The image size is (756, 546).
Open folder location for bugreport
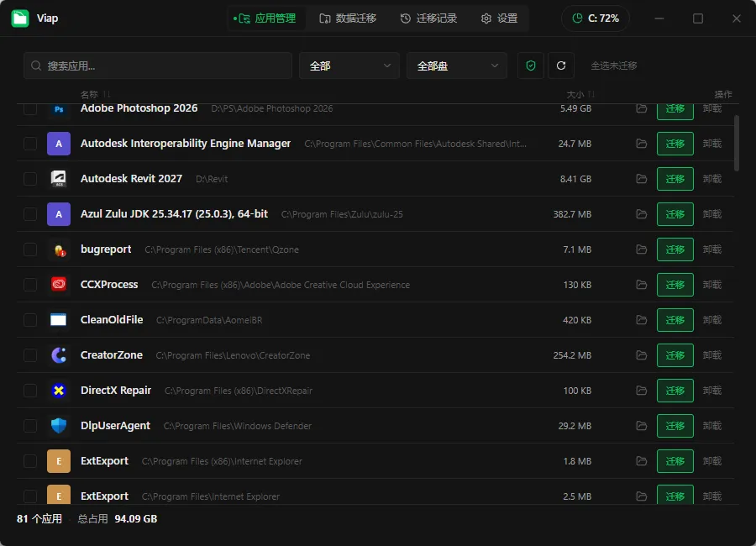click(641, 249)
